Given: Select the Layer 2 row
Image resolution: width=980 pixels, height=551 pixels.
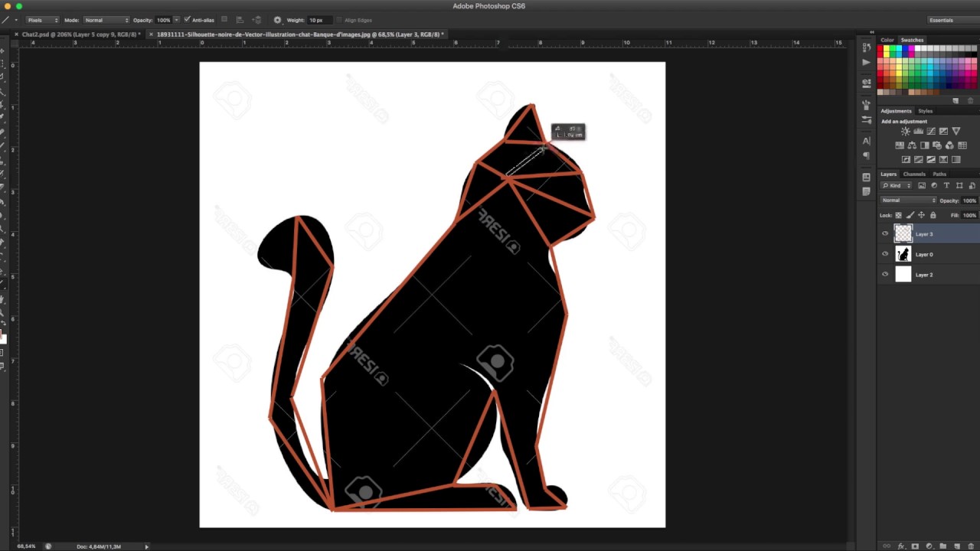Looking at the screenshot, I should coord(929,275).
